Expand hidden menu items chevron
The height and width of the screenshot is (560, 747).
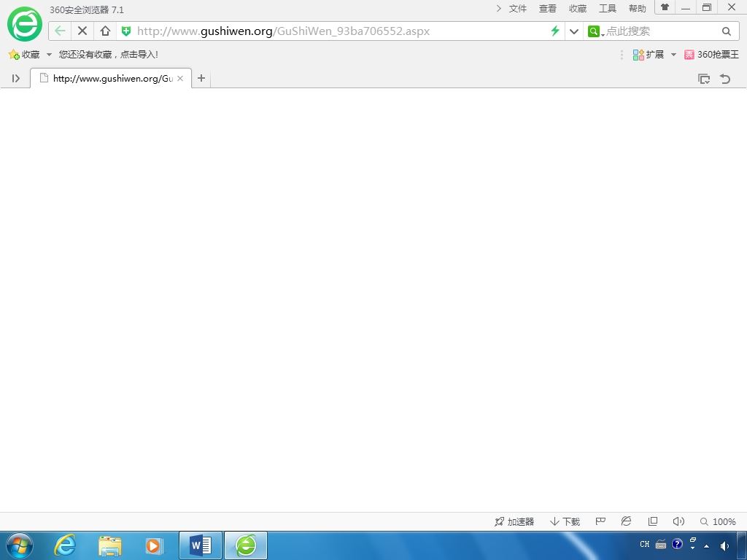(x=499, y=9)
